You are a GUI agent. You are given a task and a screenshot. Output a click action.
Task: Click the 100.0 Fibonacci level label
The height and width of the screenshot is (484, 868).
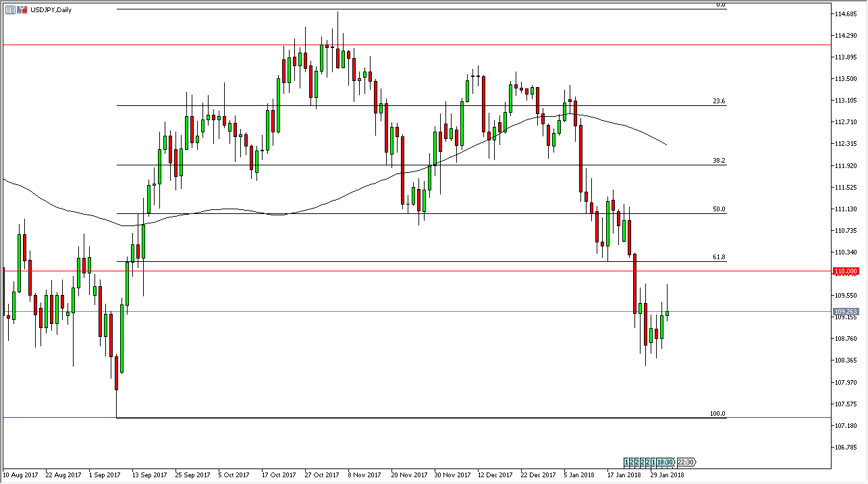point(718,414)
